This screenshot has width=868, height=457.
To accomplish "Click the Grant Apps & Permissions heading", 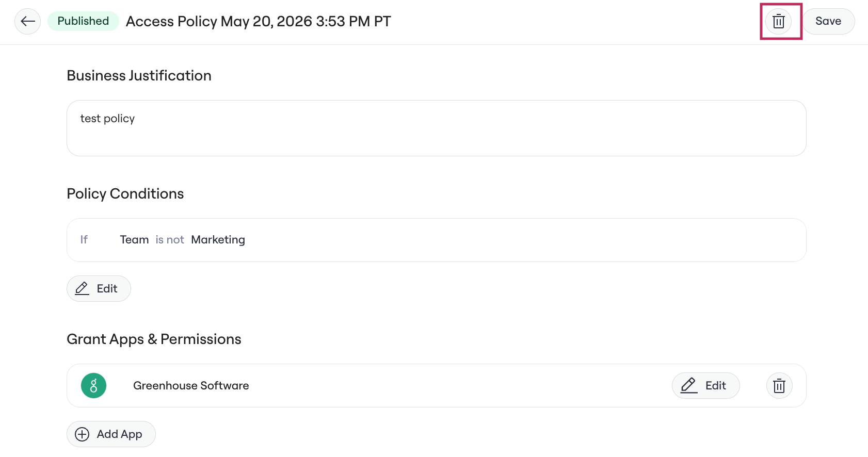I will (x=154, y=339).
